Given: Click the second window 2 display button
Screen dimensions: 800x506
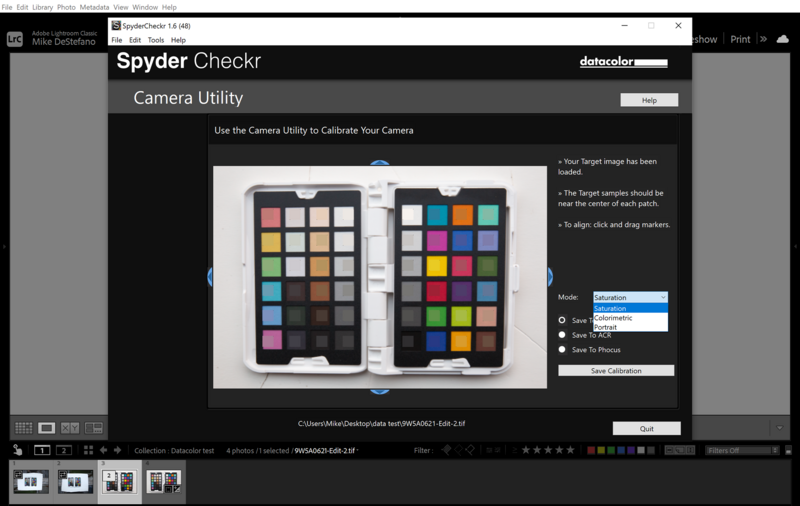Looking at the screenshot, I should (63, 450).
